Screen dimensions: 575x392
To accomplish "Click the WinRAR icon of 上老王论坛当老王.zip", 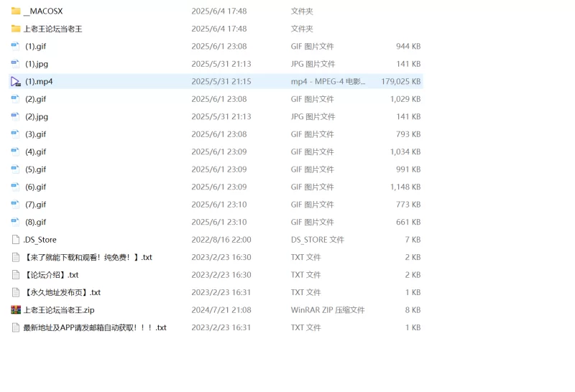I will click(16, 310).
